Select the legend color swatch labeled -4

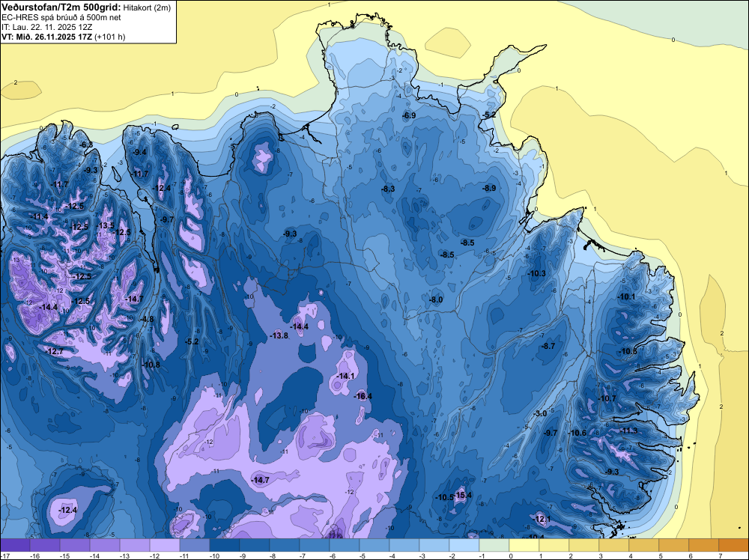point(404,545)
